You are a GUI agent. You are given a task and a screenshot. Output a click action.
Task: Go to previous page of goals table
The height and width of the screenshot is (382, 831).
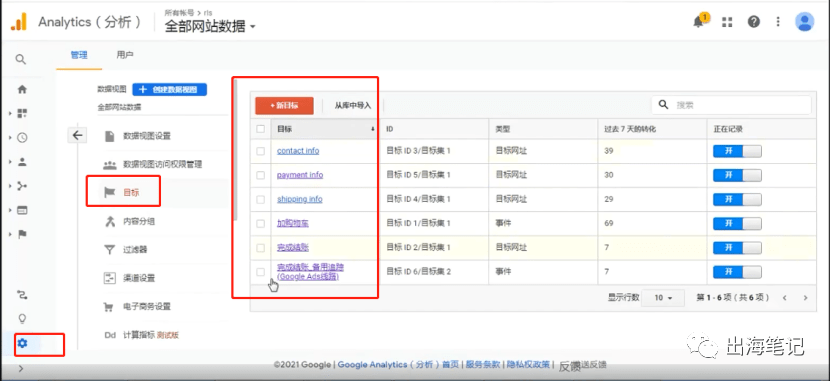pos(785,298)
